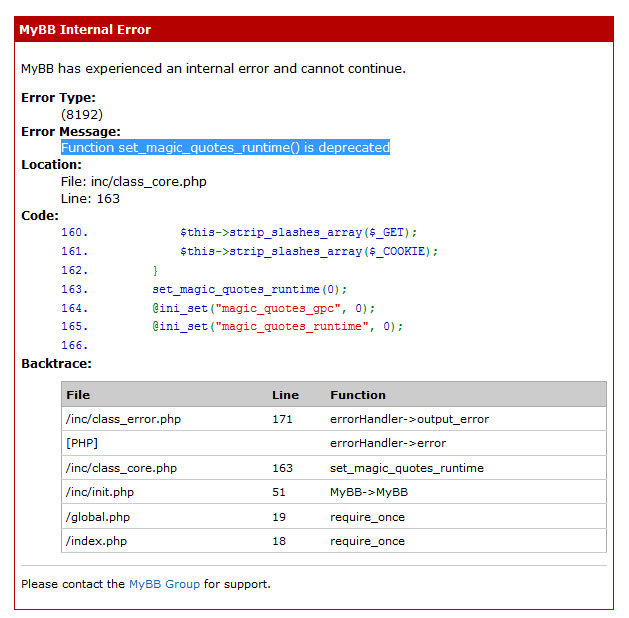Click the Location: label
Viewport: 629px width, 618px height.
(x=51, y=165)
